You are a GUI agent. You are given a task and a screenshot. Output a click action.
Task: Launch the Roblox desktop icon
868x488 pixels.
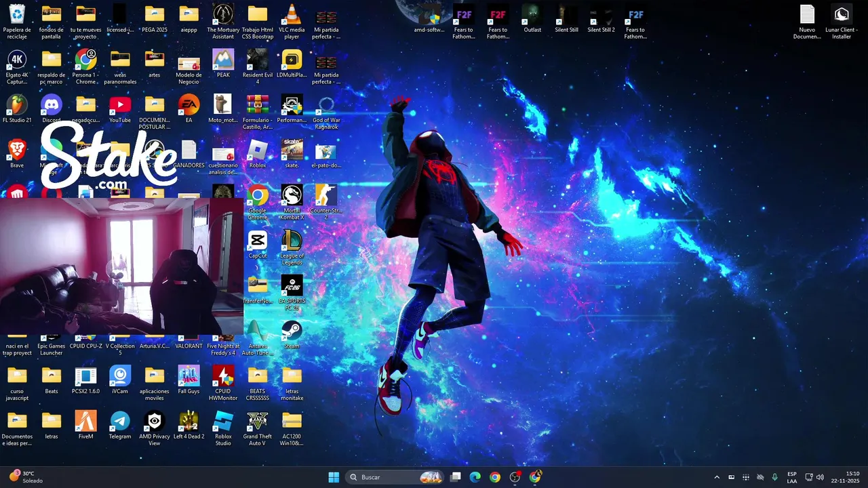click(258, 154)
